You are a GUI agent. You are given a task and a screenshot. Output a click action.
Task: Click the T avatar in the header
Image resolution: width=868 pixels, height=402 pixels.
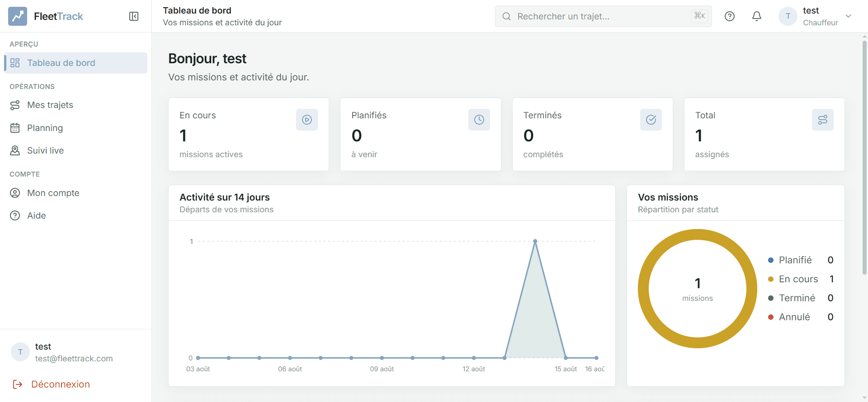tap(788, 16)
